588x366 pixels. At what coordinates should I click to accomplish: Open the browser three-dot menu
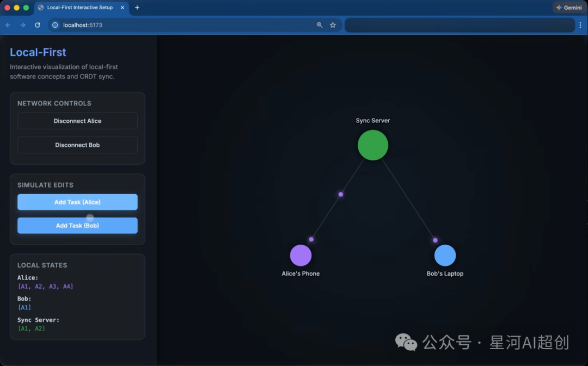click(581, 25)
